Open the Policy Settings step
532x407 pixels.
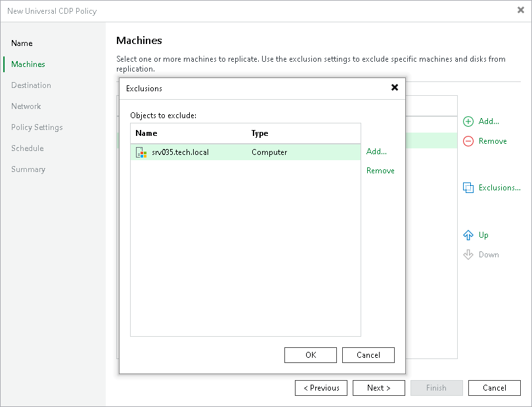(36, 127)
